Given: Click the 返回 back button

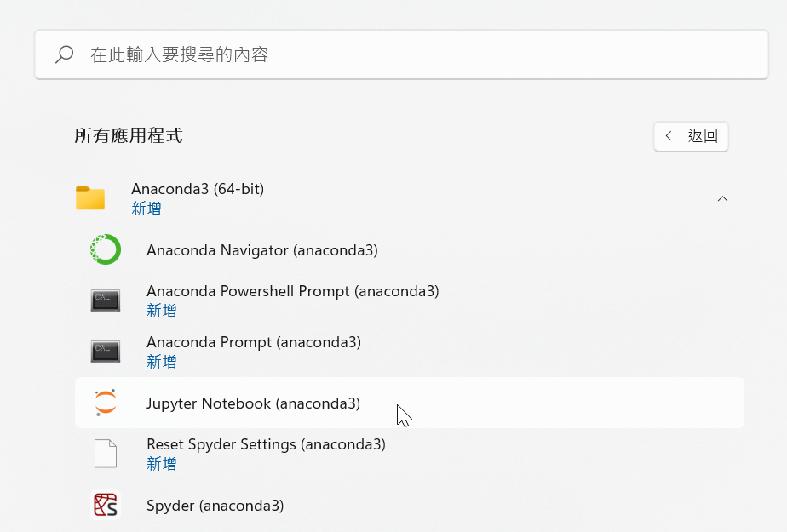Looking at the screenshot, I should coord(691,136).
